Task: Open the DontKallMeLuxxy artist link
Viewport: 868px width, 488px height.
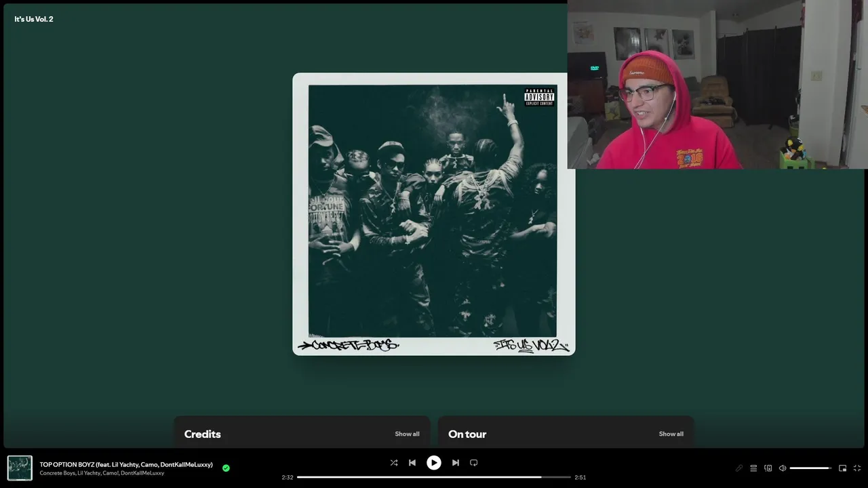Action: pos(142,473)
